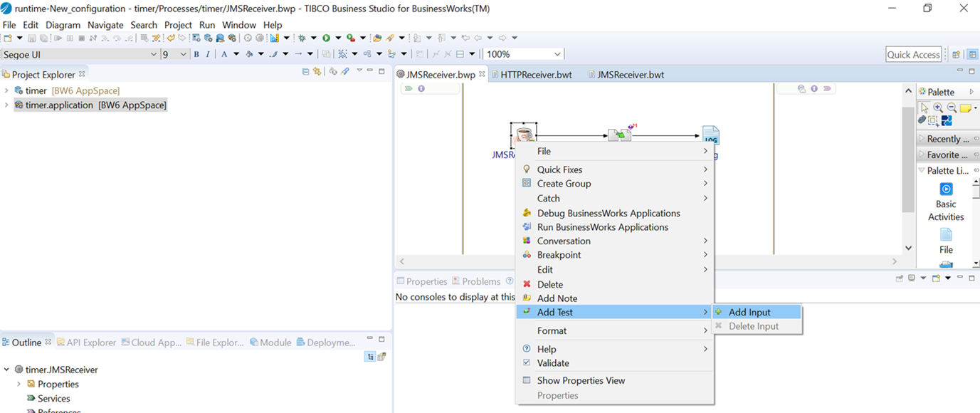
Task: Open the API Explorer view tab
Action: [x=90, y=343]
